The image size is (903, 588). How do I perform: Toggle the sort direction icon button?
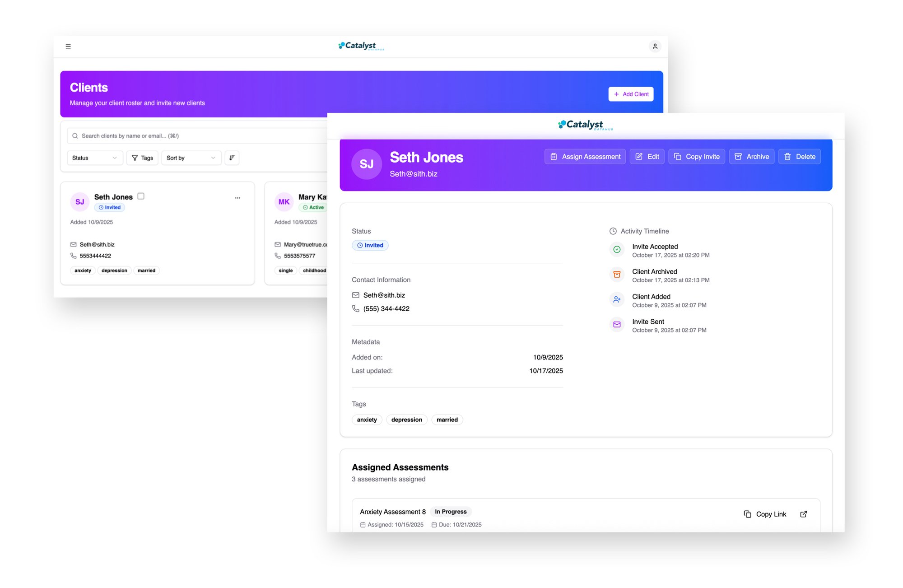point(232,158)
